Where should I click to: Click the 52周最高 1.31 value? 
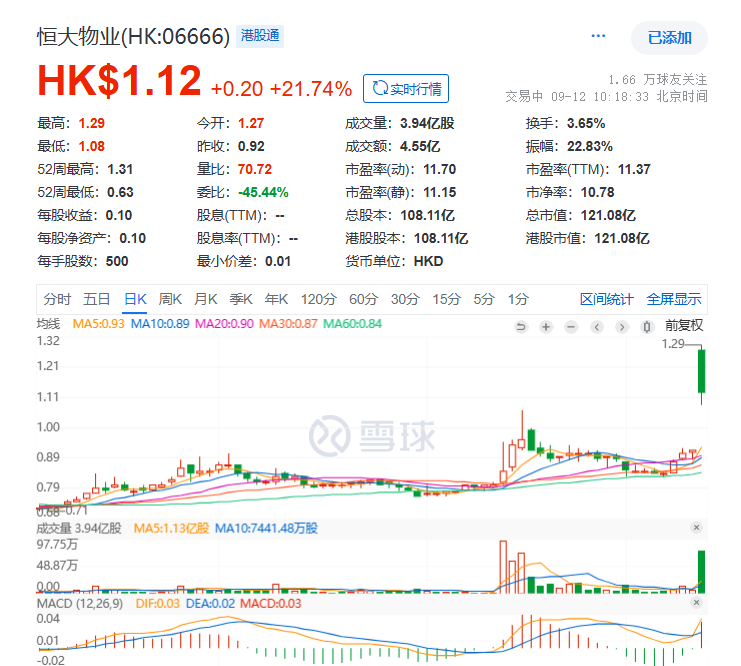(120, 169)
